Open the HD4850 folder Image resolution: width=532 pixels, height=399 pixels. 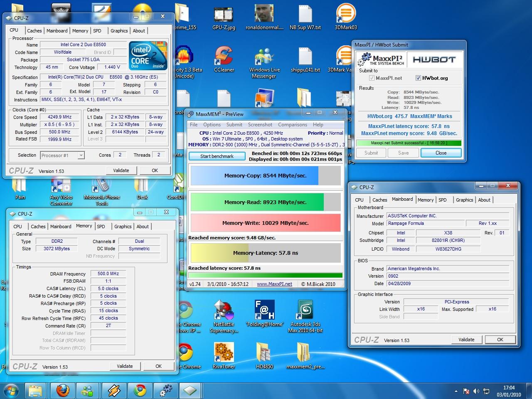(264, 356)
